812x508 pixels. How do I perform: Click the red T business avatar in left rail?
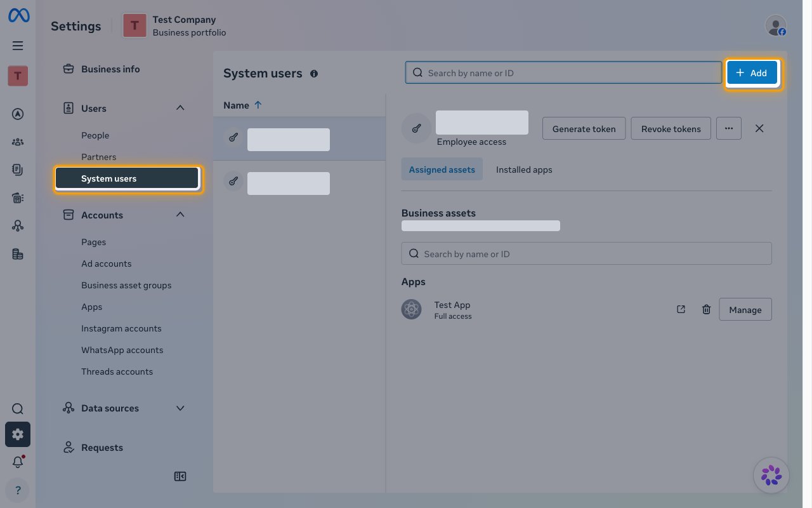(x=18, y=76)
